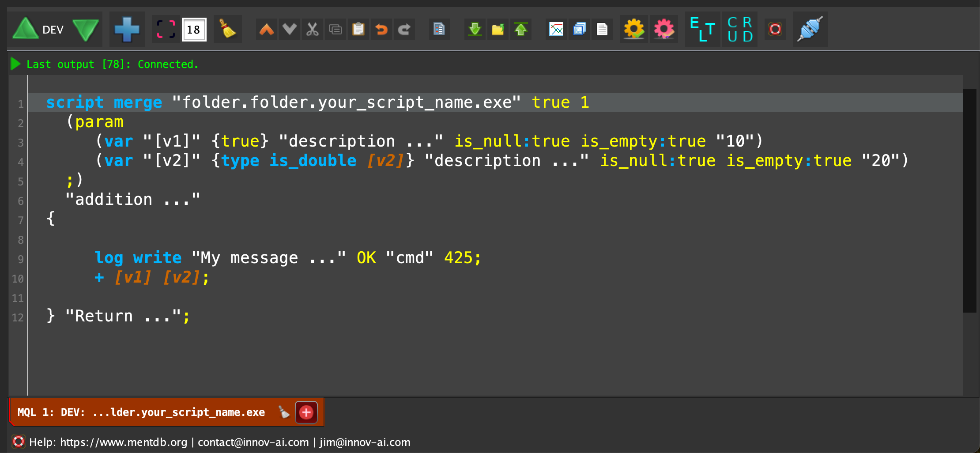
Task: Click the green download arrow icon
Action: pos(475,30)
